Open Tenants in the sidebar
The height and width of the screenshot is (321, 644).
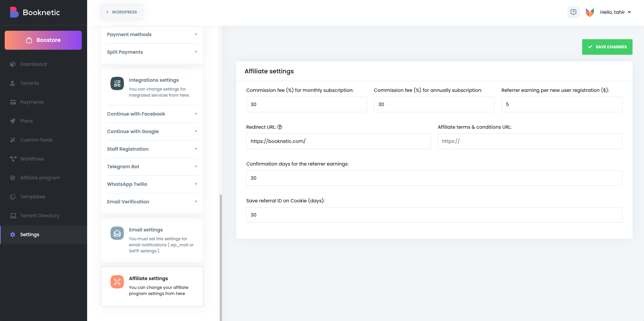click(x=30, y=83)
